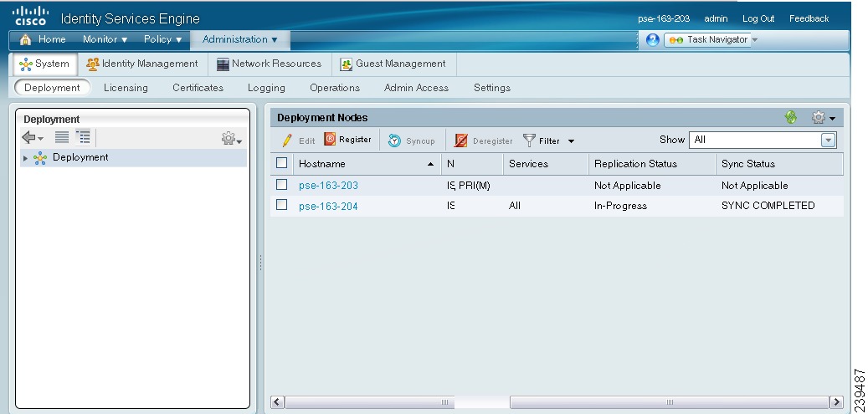Select the System tab
The height and width of the screenshot is (414, 868).
[x=44, y=64]
